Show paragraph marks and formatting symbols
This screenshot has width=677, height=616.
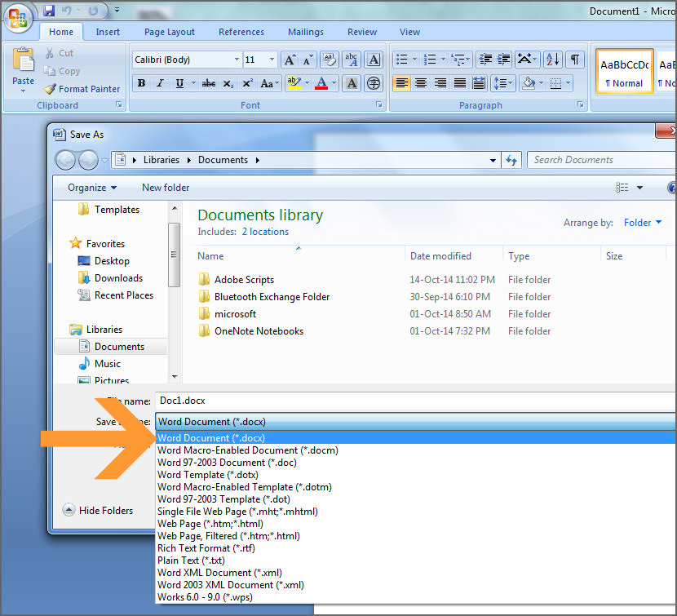(x=575, y=60)
